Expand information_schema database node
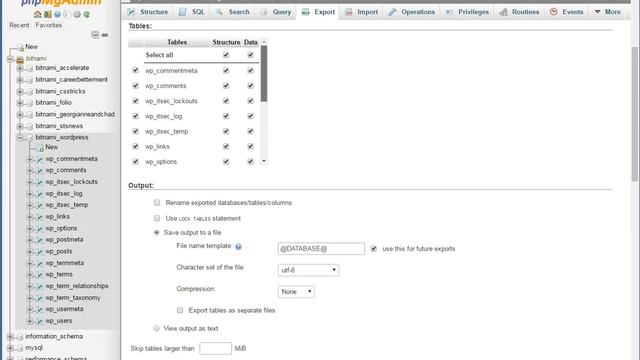The image size is (640, 360). tap(10, 337)
